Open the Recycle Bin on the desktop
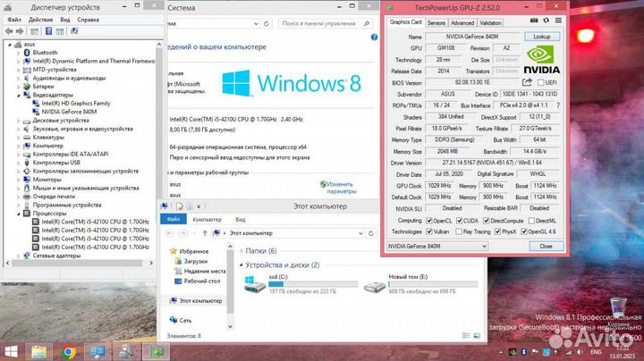Image resolution: width=644 pixels, height=361 pixels. pos(618,307)
